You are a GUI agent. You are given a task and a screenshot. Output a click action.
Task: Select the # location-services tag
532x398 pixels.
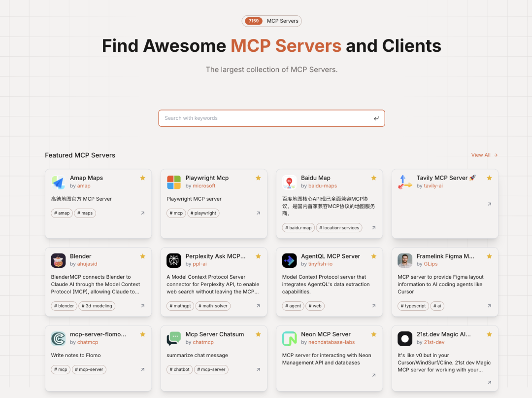coord(339,228)
